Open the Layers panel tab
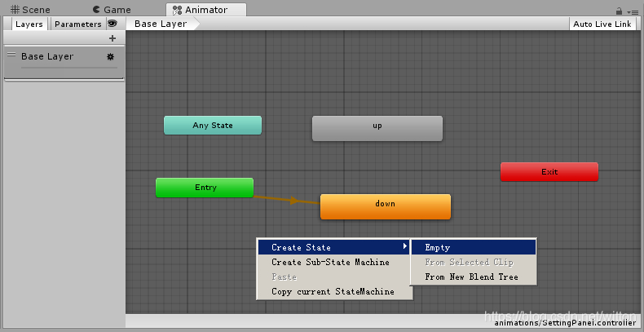This screenshot has height=332, width=644. tap(29, 24)
